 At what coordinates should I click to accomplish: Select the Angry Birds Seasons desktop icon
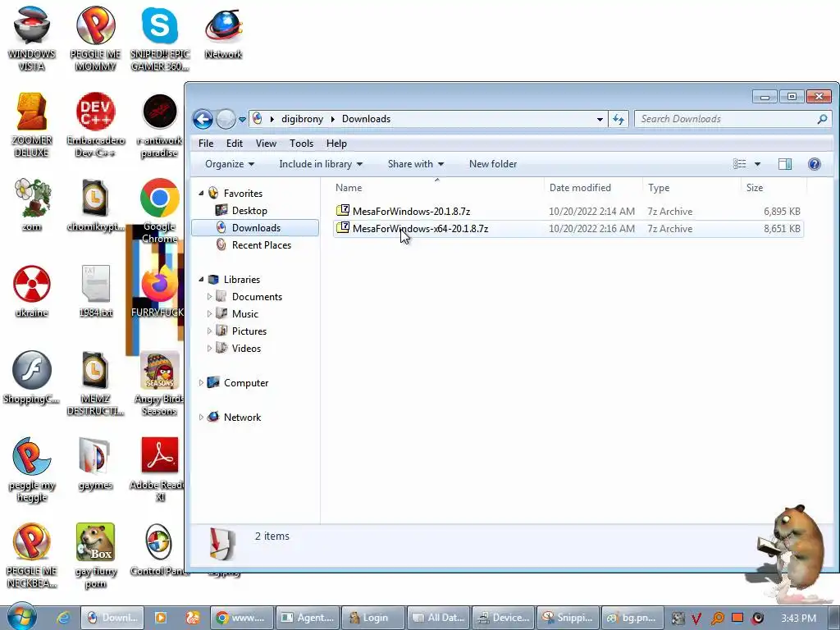159,383
